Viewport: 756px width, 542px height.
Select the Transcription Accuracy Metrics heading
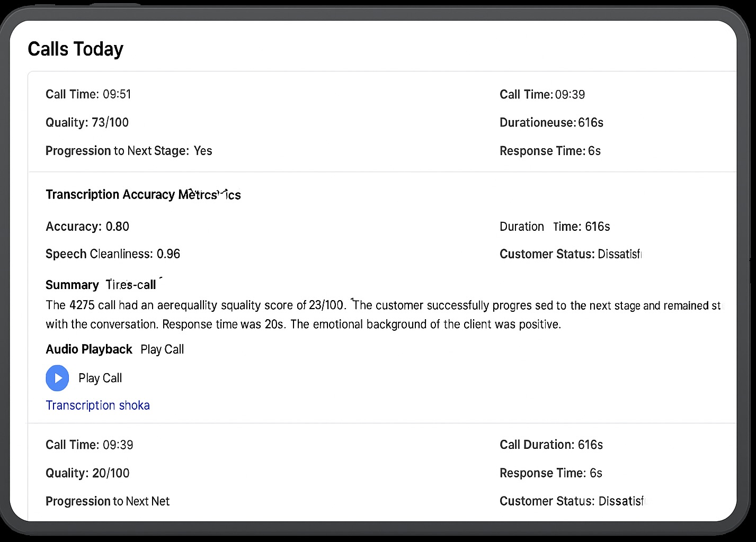(143, 195)
